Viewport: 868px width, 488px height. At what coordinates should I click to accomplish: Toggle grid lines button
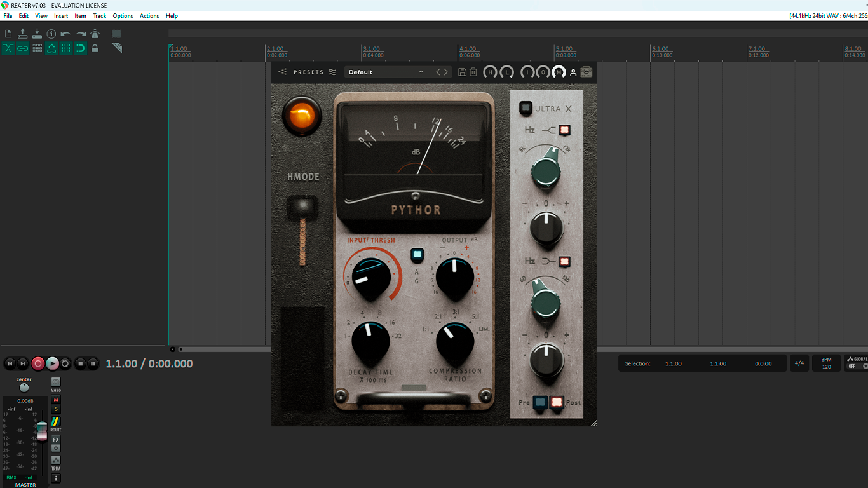66,48
